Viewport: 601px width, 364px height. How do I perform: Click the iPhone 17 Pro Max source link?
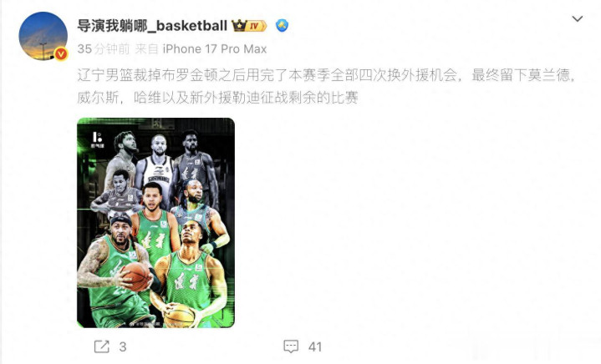(x=215, y=49)
